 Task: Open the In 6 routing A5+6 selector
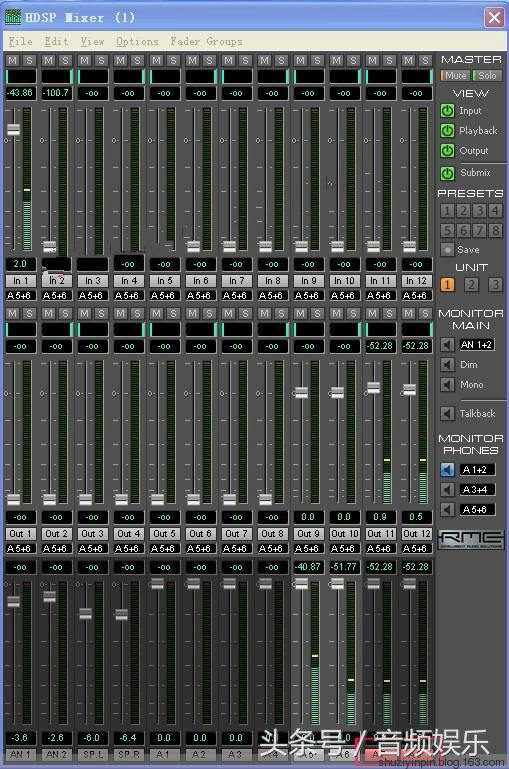point(200,296)
